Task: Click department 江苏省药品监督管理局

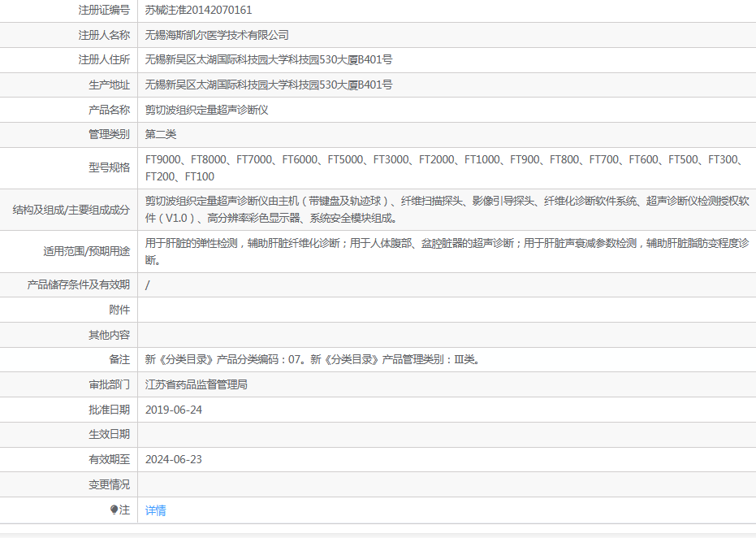Action: pyautogui.click(x=197, y=384)
